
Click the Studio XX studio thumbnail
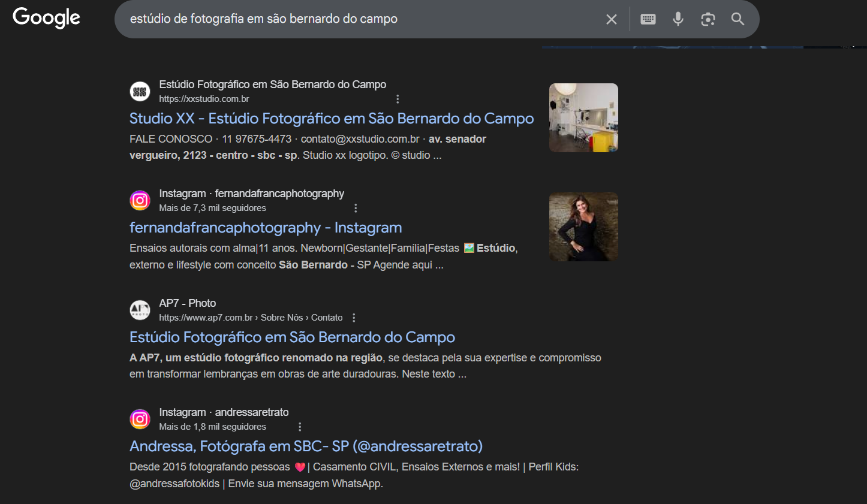(583, 117)
